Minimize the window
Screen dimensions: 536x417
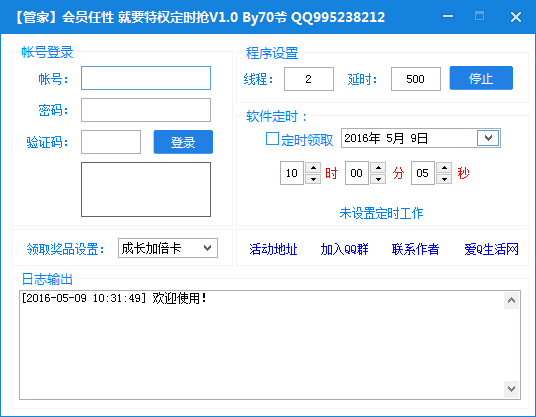448,16
